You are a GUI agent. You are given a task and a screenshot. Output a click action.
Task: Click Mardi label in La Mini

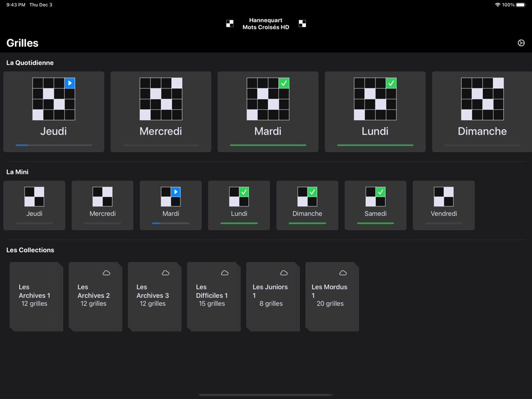171,214
